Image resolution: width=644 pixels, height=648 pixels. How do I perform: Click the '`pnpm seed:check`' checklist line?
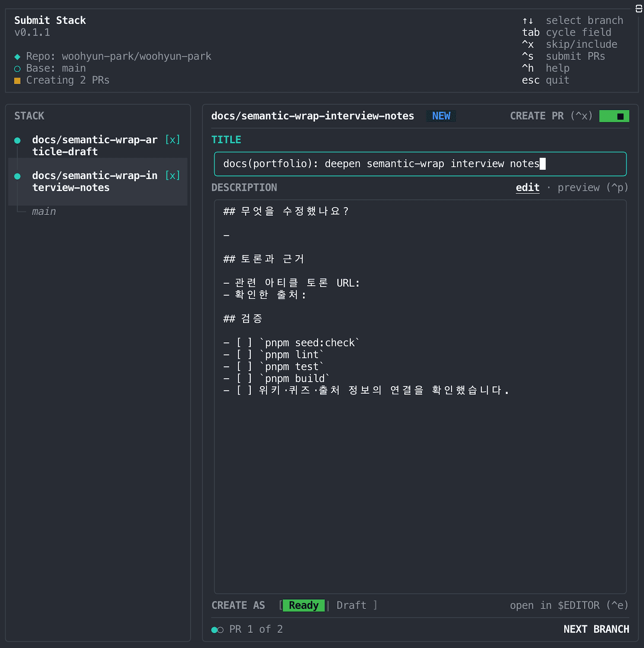click(x=291, y=343)
